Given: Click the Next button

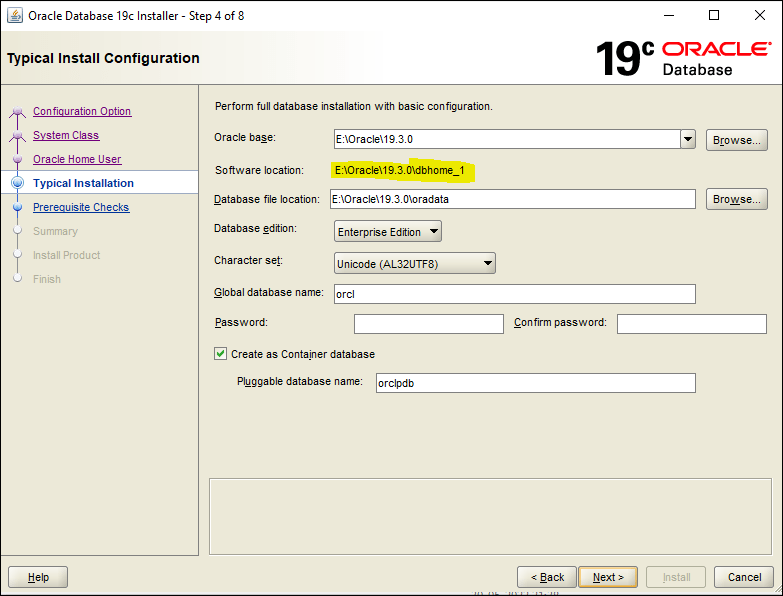Looking at the screenshot, I should (x=608, y=577).
